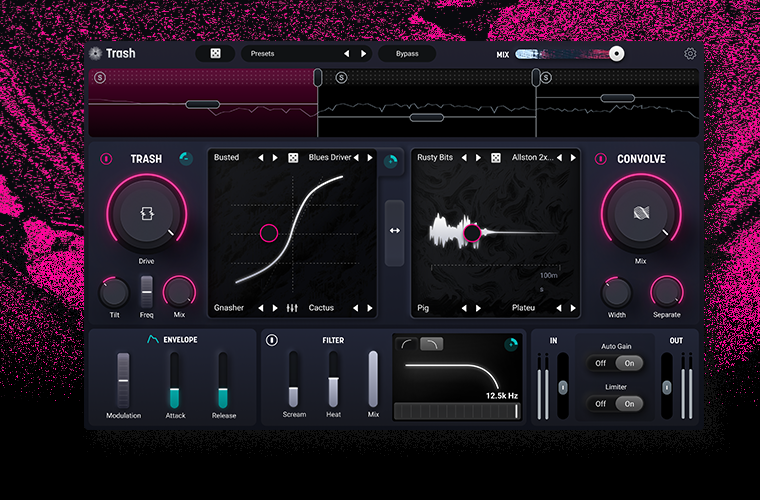This screenshot has height=500, width=760.
Task: Toggle the Trash module power button
Action: click(106, 159)
